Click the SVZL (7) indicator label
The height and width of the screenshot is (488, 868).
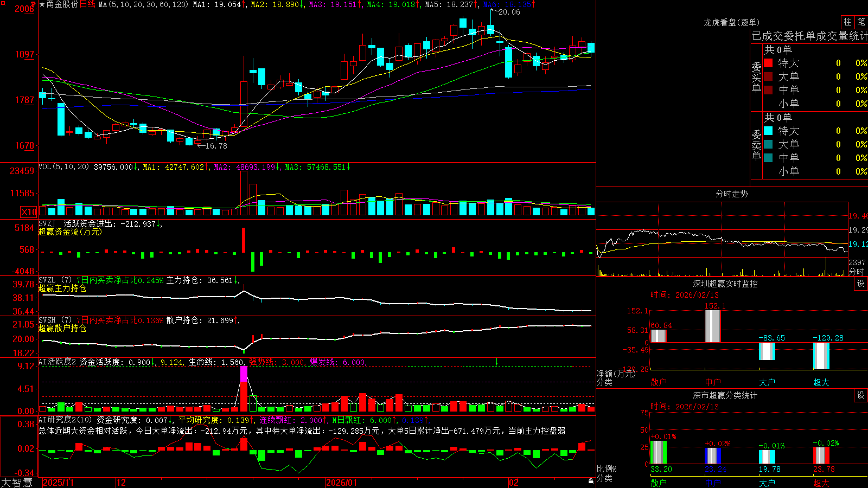click(x=55, y=280)
